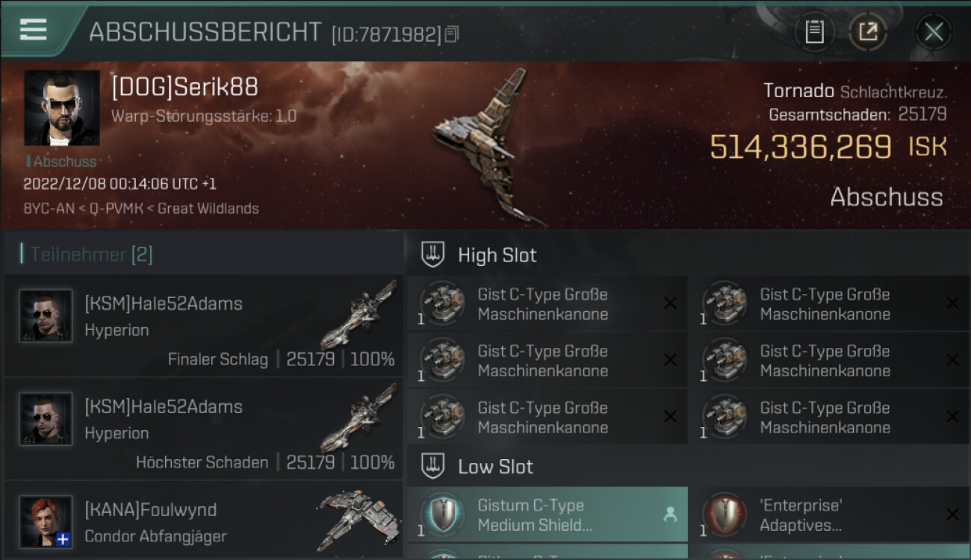Close the Abschussbericht window

coord(934,32)
